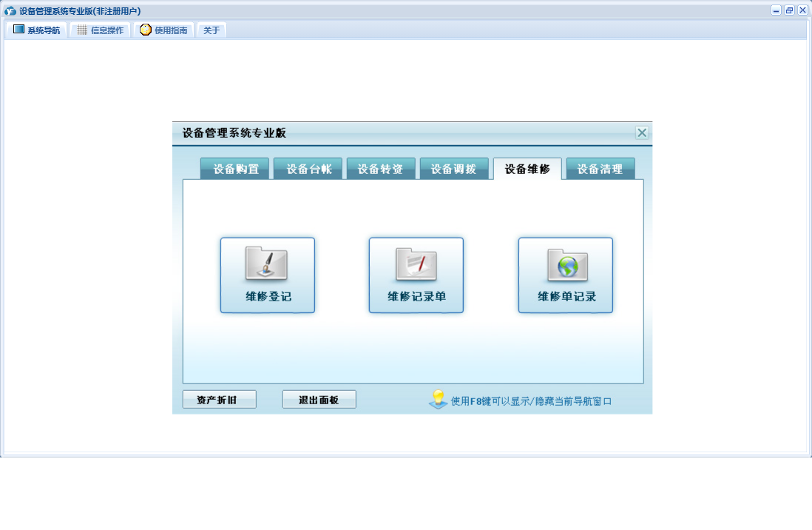
Task: Restore down the main application window
Action: tap(789, 10)
